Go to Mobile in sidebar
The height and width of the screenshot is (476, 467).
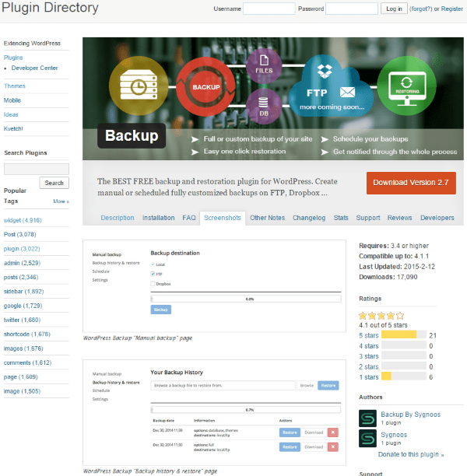coord(12,100)
